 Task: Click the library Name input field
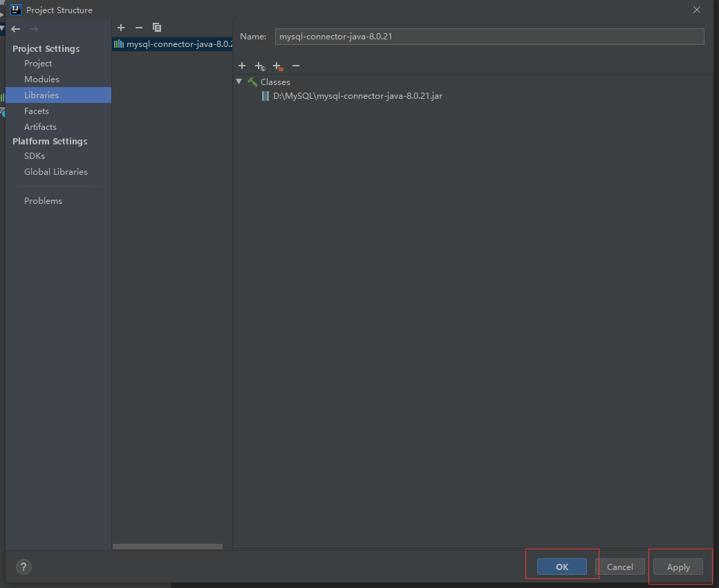(489, 37)
